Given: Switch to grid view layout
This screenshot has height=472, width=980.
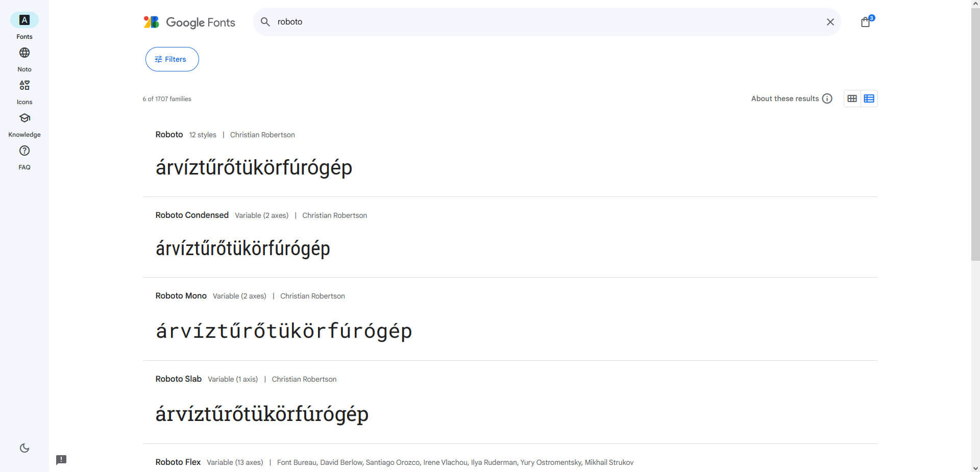Looking at the screenshot, I should [852, 98].
